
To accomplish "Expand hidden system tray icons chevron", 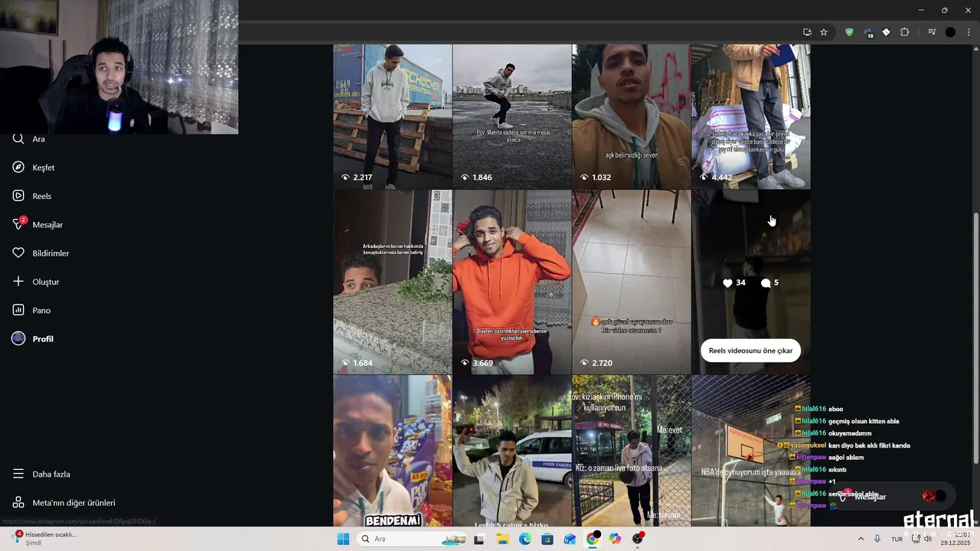I will [861, 539].
